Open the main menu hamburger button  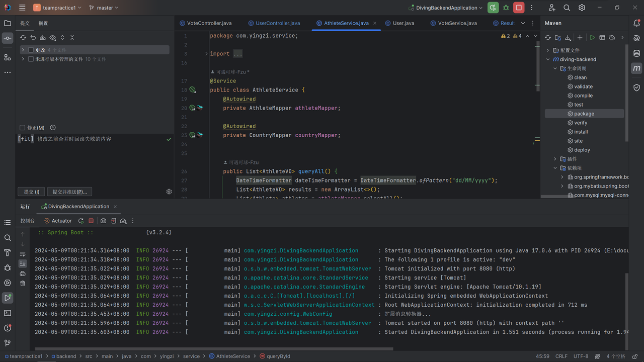(x=22, y=8)
